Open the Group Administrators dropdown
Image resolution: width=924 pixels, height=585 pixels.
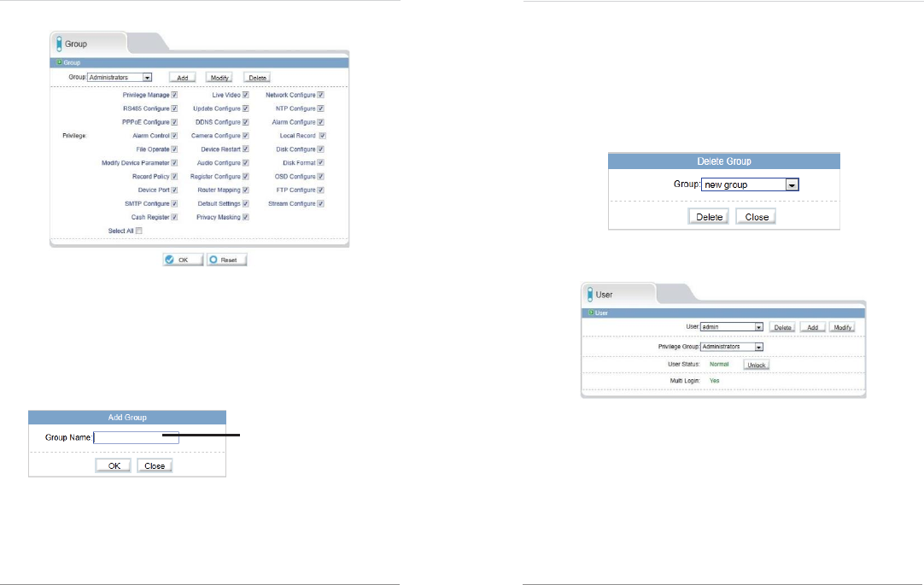click(x=120, y=77)
